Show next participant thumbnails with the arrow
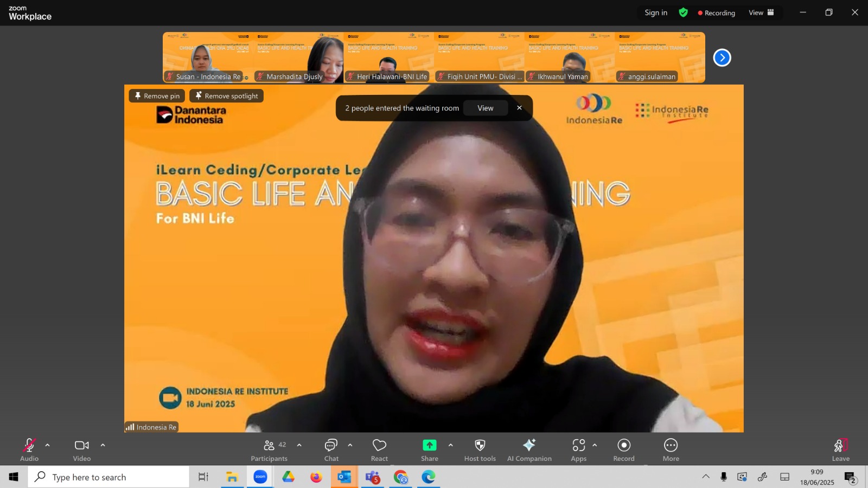This screenshot has width=868, height=488. 722,57
